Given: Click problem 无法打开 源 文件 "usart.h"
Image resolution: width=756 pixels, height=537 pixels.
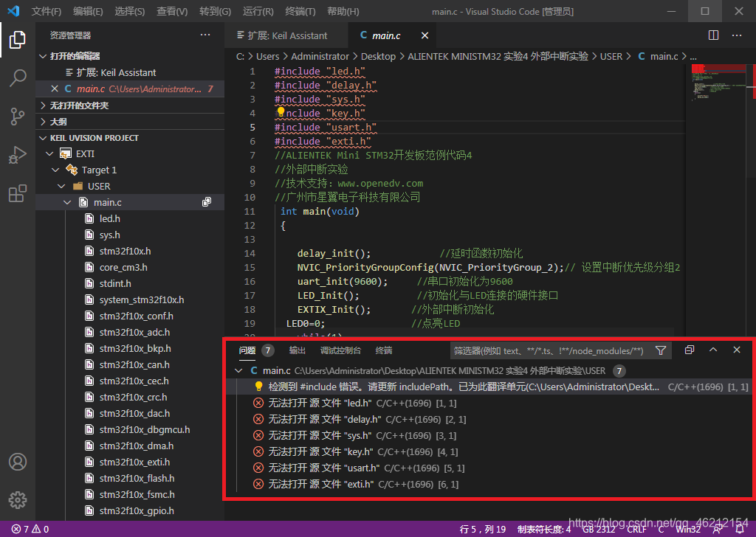Looking at the screenshot, I should [x=324, y=468].
